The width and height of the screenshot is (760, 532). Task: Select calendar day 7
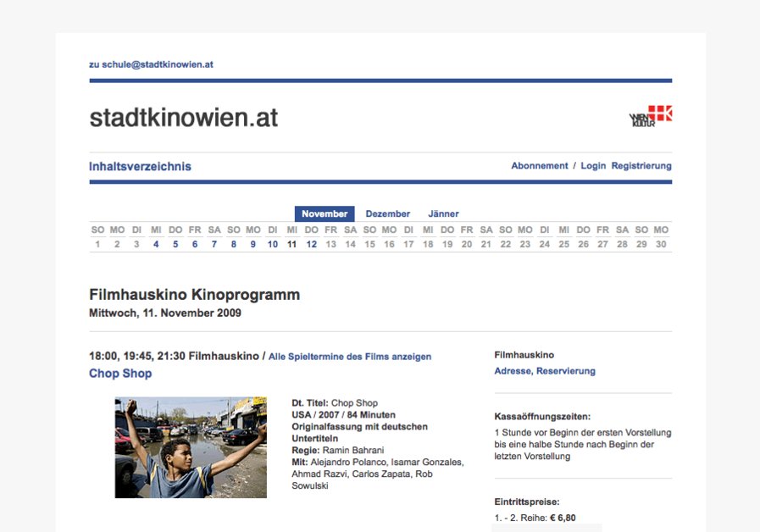coord(214,244)
